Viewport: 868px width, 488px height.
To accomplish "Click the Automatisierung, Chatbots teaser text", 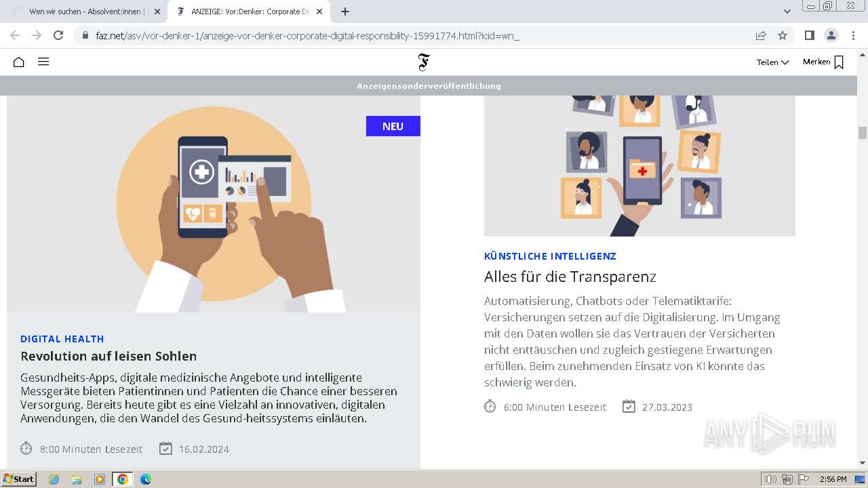I will click(x=632, y=342).
